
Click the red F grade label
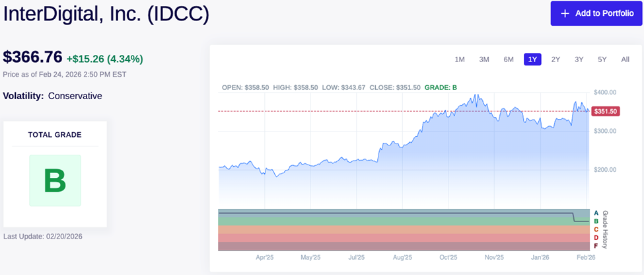click(x=596, y=246)
